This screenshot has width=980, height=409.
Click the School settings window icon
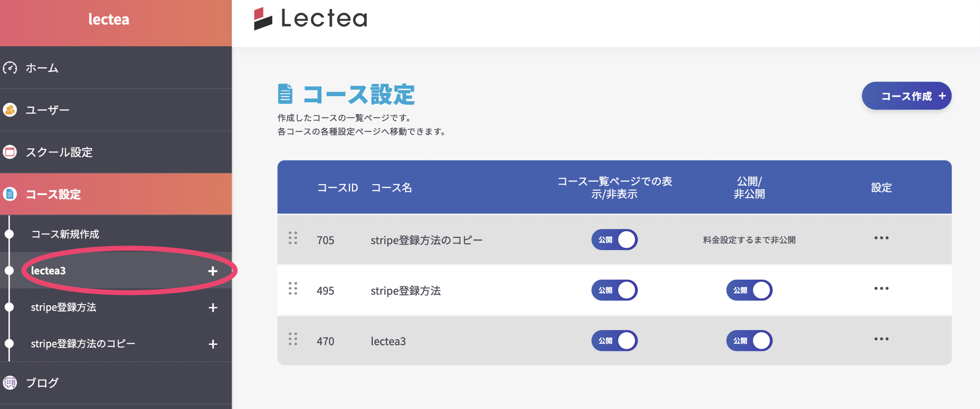[10, 152]
